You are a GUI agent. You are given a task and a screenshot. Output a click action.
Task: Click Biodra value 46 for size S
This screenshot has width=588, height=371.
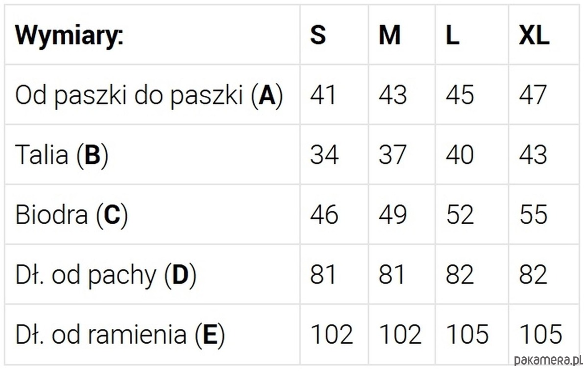click(324, 215)
